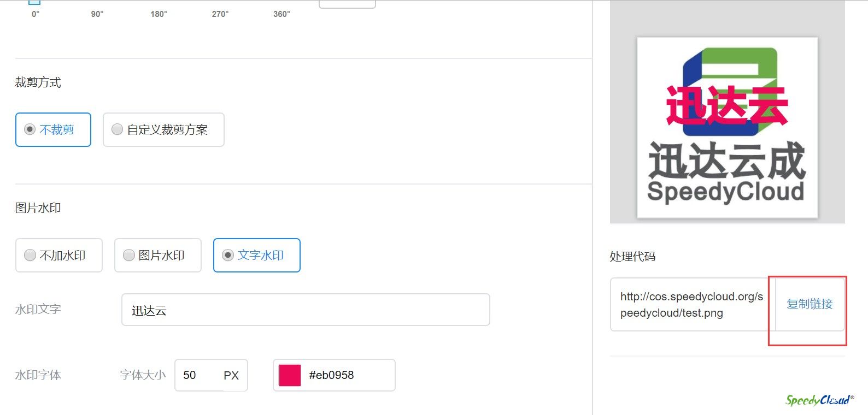Click the SpeedyCloud preview image
The width and height of the screenshot is (868, 415).
coord(728,128)
